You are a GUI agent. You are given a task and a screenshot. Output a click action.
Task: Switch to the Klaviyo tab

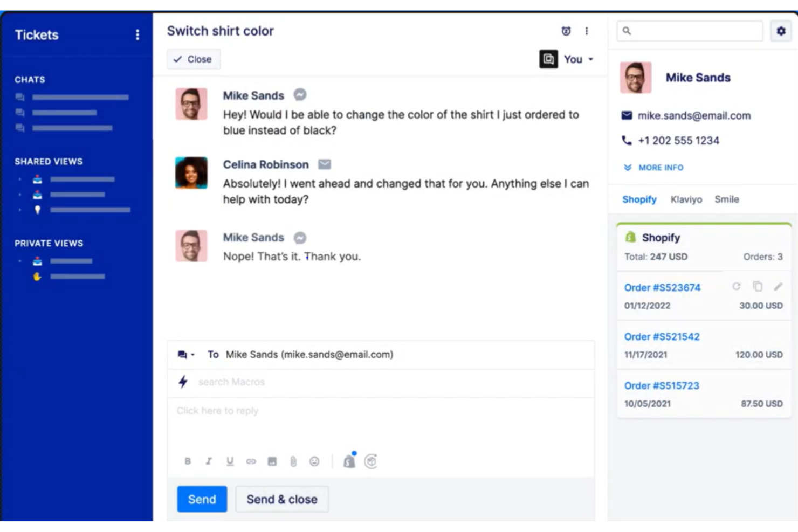(x=685, y=199)
